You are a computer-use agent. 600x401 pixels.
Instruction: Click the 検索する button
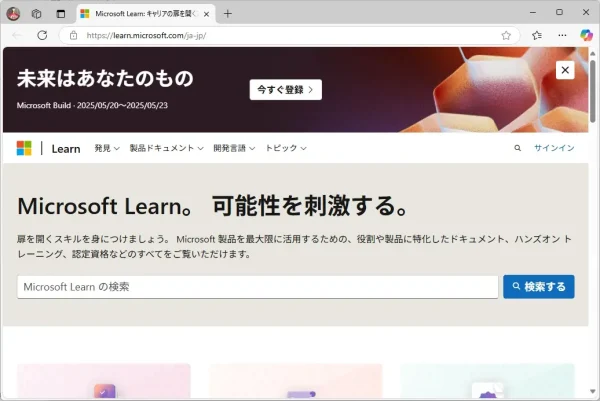pos(539,287)
